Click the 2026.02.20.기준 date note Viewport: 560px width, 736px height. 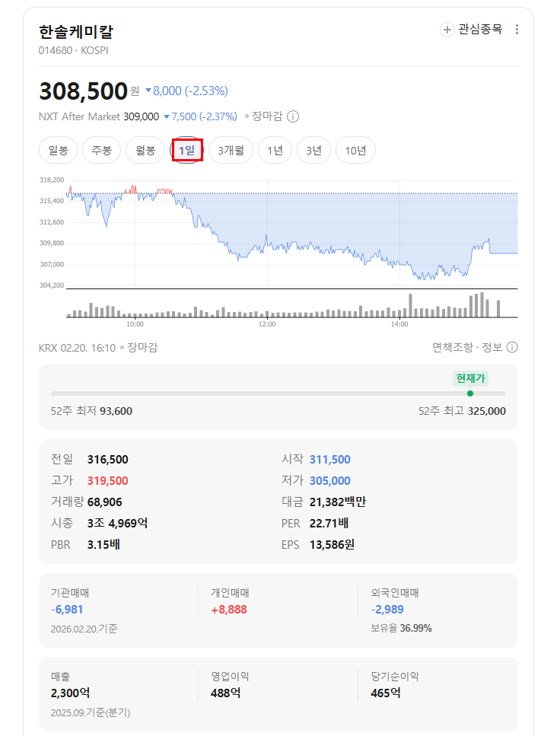(x=84, y=629)
